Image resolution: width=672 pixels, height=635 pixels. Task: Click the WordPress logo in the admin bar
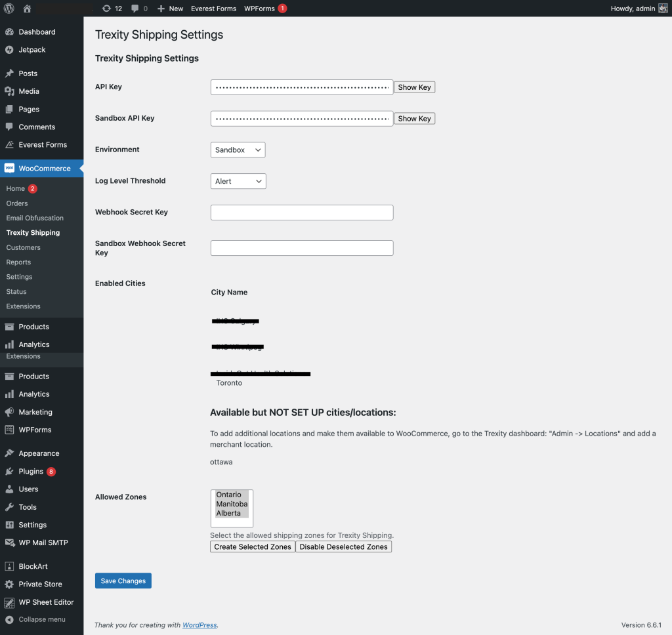[x=9, y=8]
